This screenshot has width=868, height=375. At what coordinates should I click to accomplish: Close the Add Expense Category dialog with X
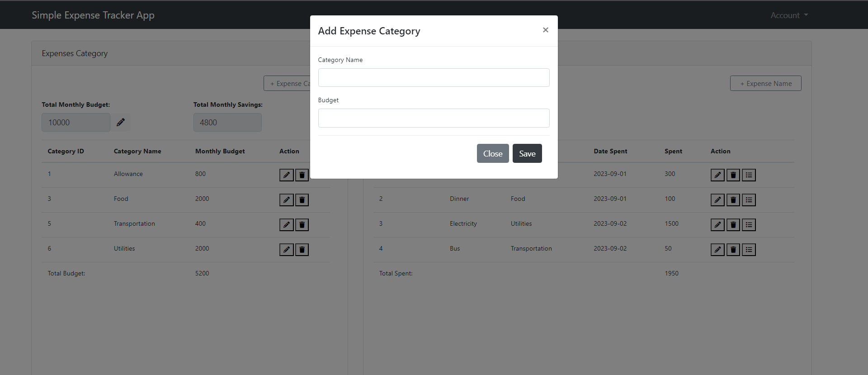coord(545,30)
